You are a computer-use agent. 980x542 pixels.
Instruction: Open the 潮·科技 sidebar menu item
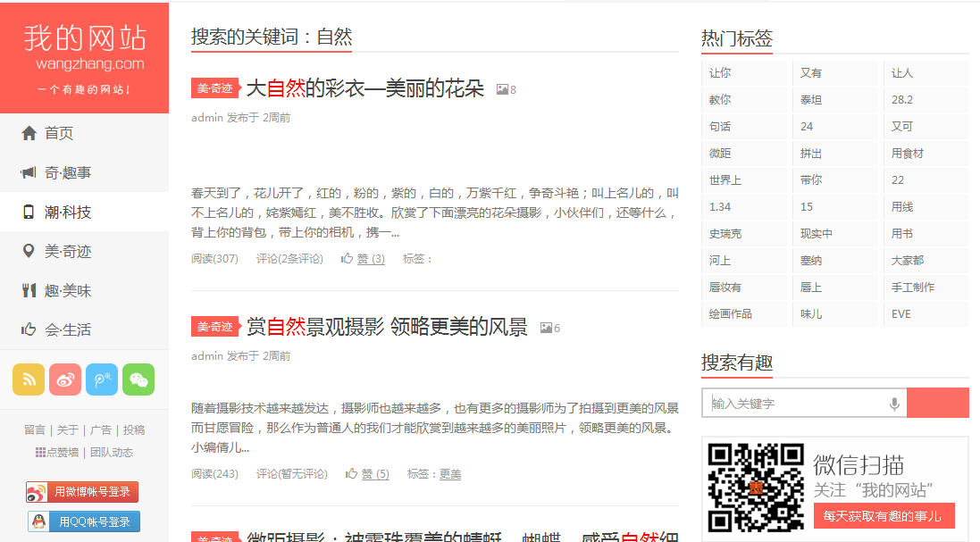[68, 212]
